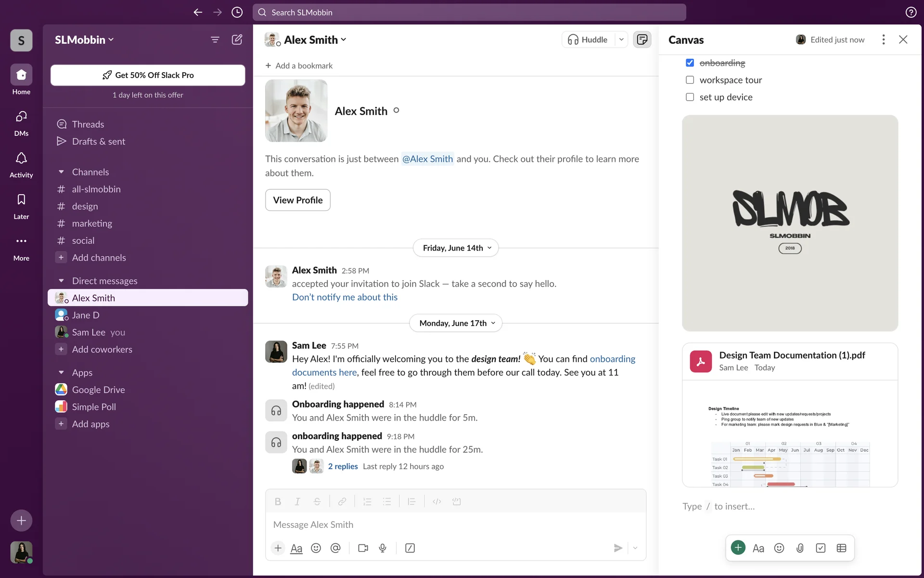Click the microphone audio clip icon

[383, 548]
